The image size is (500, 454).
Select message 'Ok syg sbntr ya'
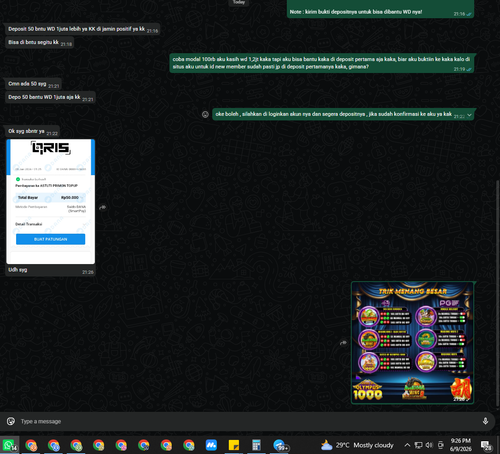33,132
